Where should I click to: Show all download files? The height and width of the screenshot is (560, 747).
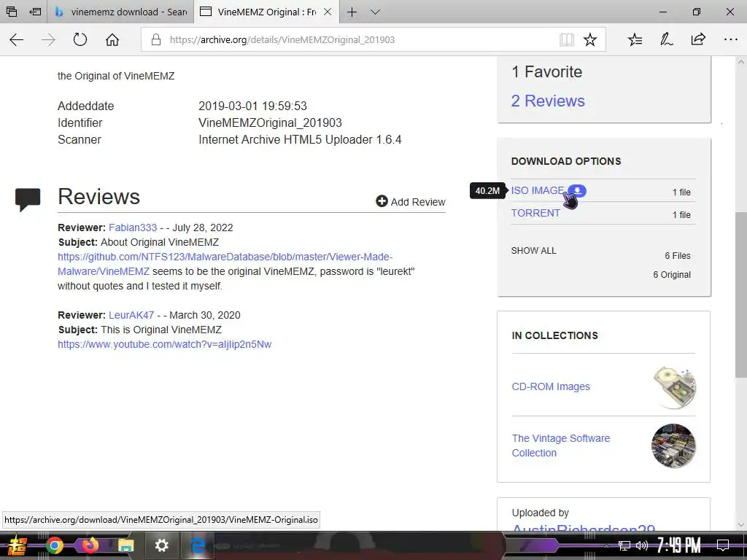(x=533, y=251)
